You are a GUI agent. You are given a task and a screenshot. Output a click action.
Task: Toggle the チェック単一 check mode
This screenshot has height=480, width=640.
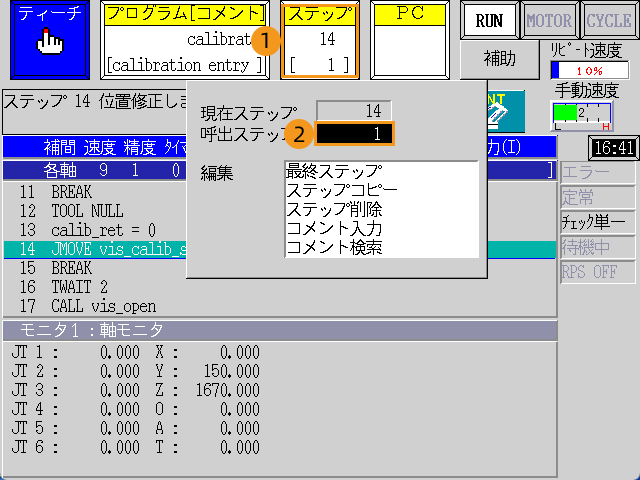598,222
